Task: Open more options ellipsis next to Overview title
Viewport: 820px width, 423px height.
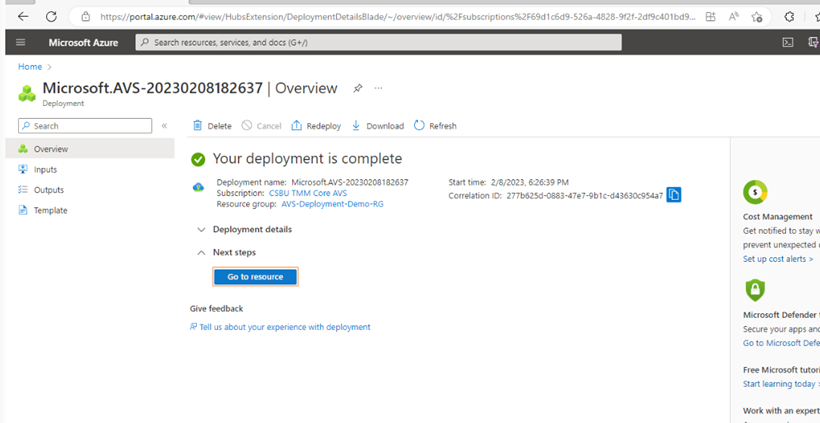Action: [x=378, y=88]
